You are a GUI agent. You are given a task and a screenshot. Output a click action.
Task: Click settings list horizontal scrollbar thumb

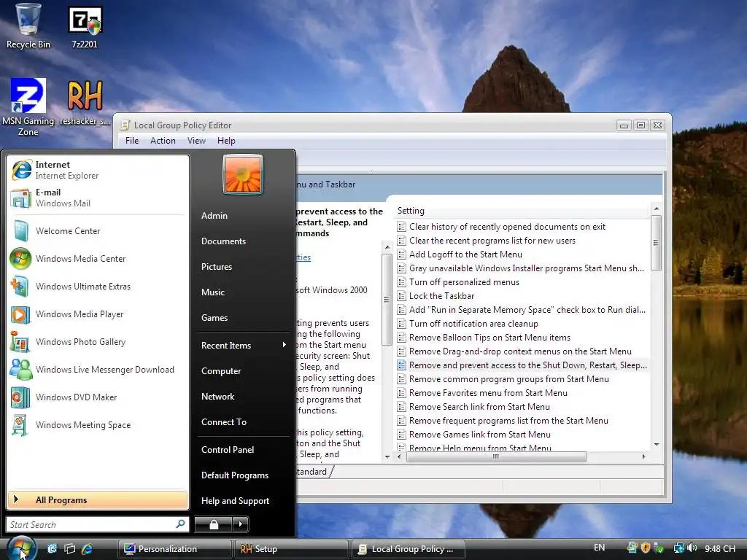tap(496, 456)
